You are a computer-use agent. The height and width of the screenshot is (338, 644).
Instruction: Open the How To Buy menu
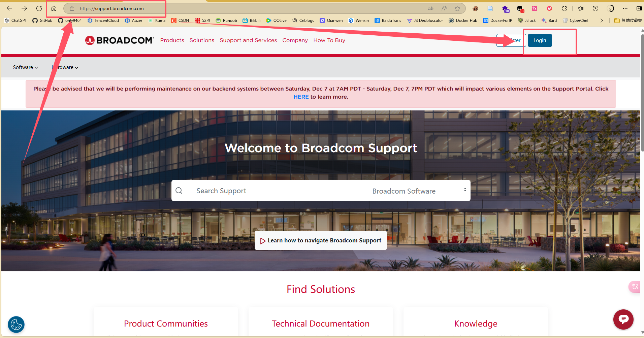click(329, 40)
